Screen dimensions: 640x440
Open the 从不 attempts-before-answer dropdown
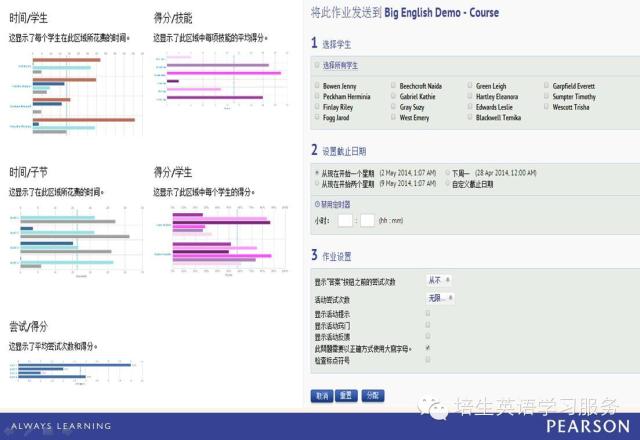click(x=439, y=281)
